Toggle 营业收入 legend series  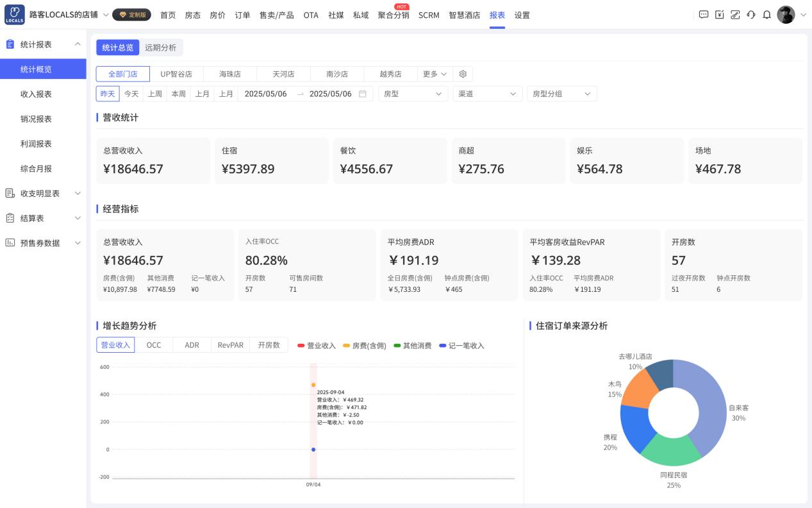317,346
